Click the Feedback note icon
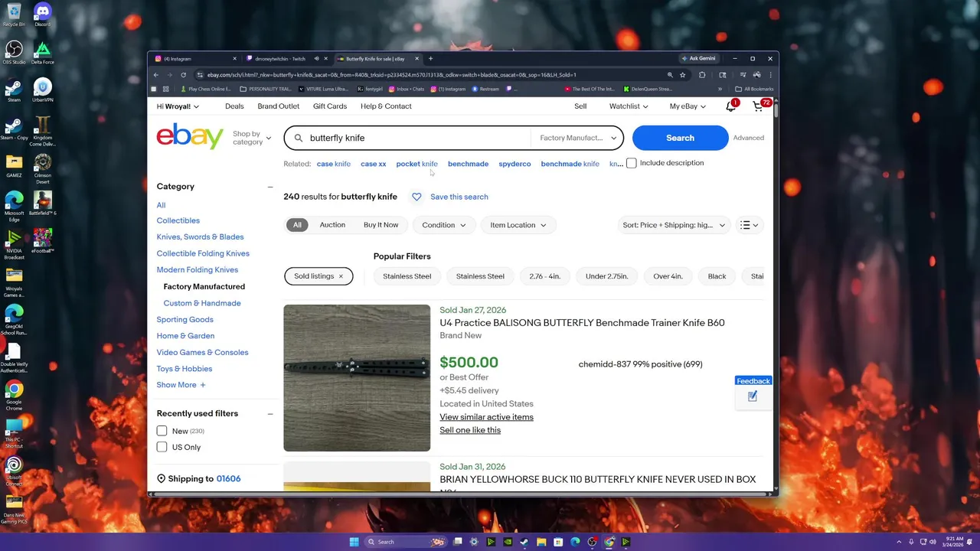This screenshot has height=551, width=980. tap(753, 396)
